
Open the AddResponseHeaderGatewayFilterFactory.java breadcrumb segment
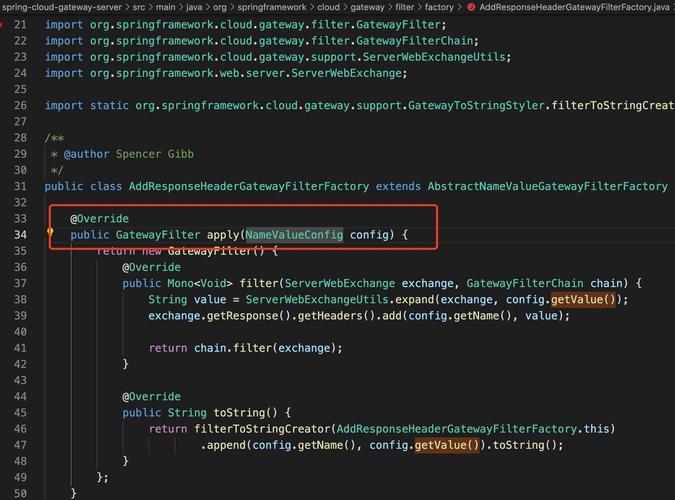[x=574, y=7]
